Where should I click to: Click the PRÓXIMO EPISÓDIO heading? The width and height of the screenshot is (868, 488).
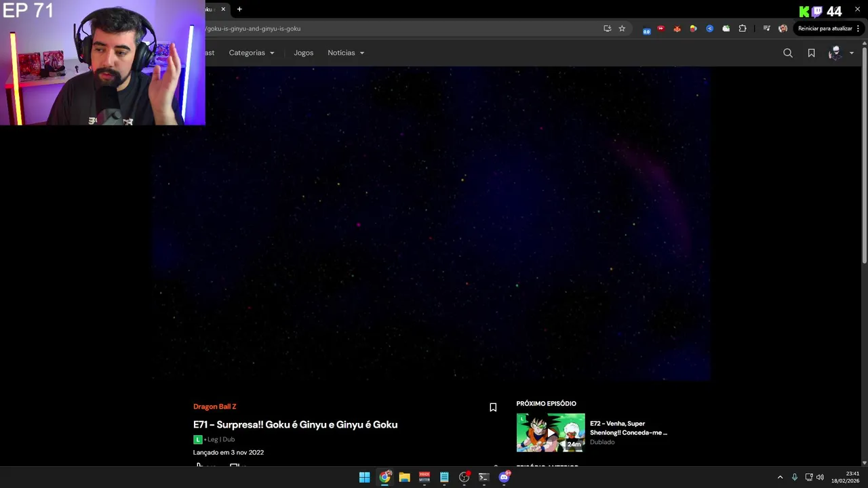(x=546, y=403)
